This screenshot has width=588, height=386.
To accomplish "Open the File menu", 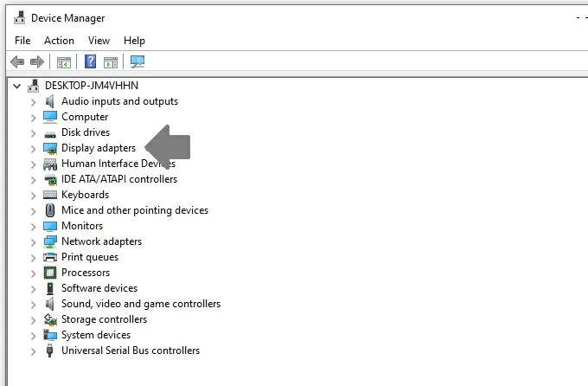I will pyautogui.click(x=22, y=41).
